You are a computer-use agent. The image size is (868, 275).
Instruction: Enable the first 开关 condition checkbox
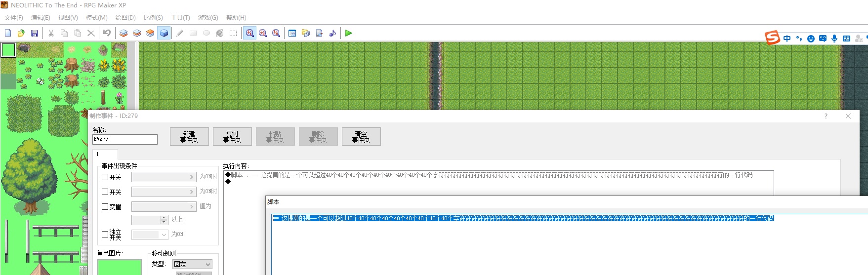tap(105, 177)
